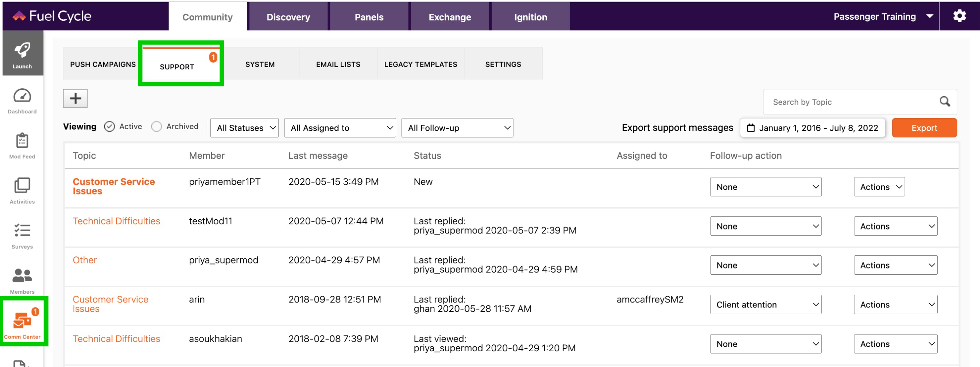Switch to the Discovery top tab
This screenshot has width=980, height=367.
(288, 17)
